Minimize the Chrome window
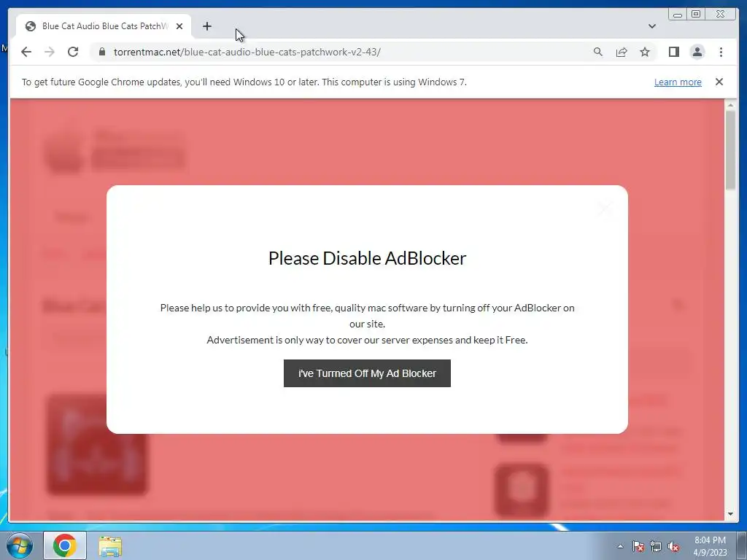Image resolution: width=747 pixels, height=560 pixels. [x=678, y=14]
